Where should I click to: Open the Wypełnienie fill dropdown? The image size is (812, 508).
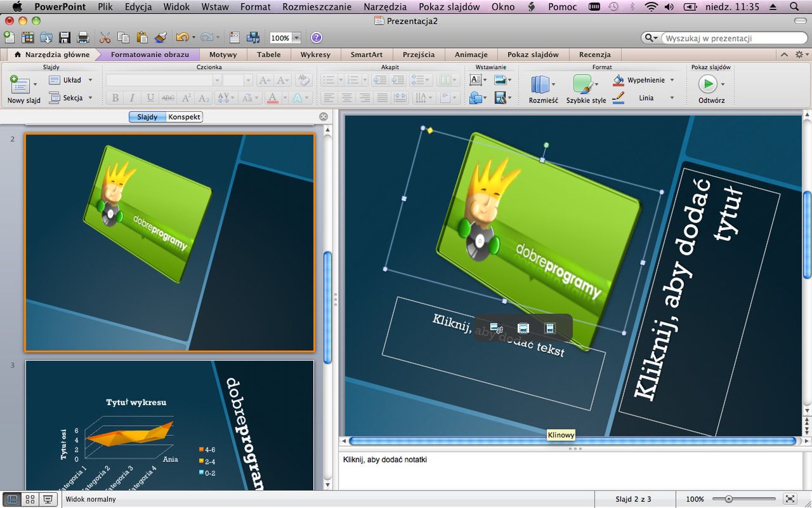(x=672, y=80)
